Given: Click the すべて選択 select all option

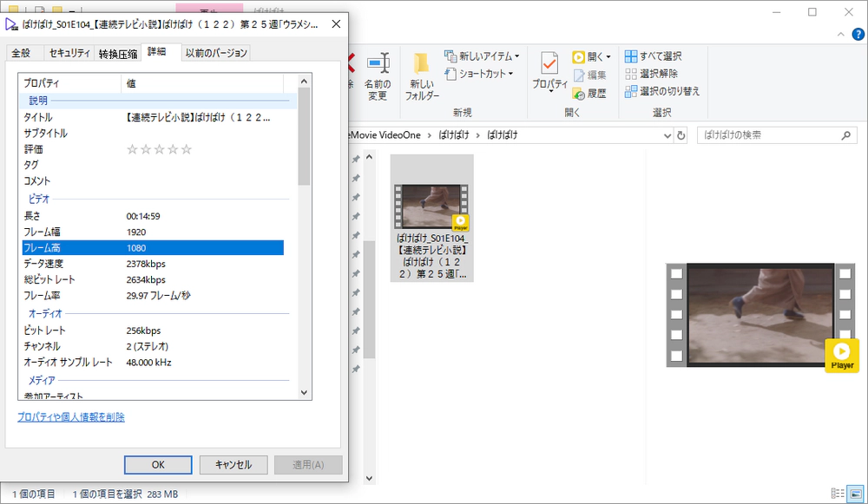Looking at the screenshot, I should tap(656, 54).
